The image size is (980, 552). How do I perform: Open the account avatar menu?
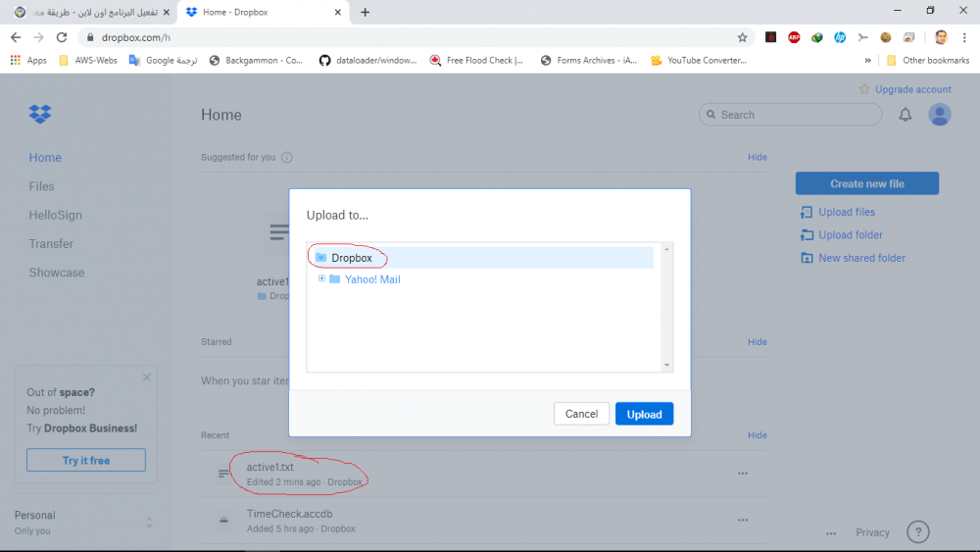coord(939,115)
